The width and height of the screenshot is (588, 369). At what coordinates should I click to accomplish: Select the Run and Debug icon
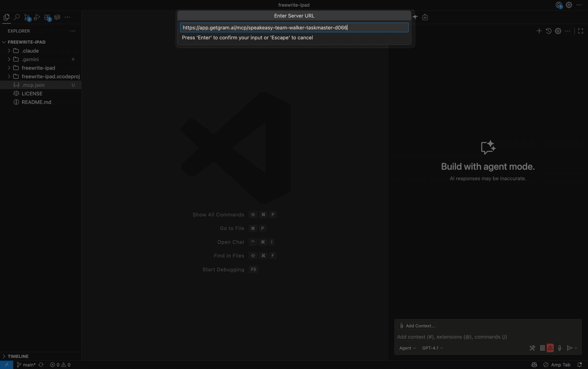(x=36, y=17)
